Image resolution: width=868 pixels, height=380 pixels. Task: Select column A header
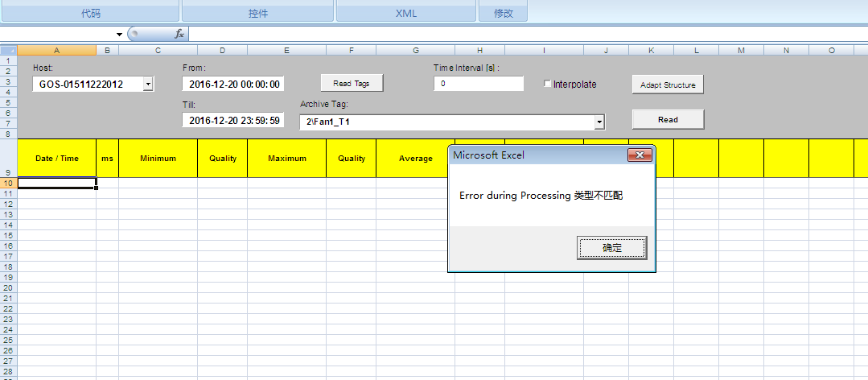pos(56,51)
